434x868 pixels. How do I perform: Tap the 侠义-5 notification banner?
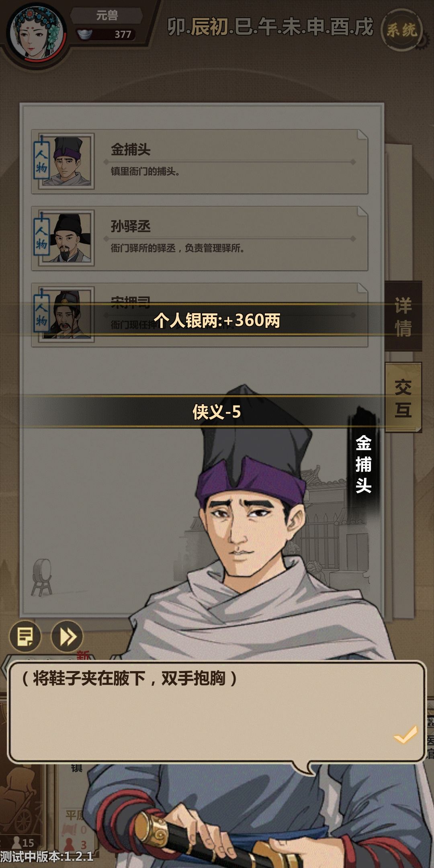point(217,411)
